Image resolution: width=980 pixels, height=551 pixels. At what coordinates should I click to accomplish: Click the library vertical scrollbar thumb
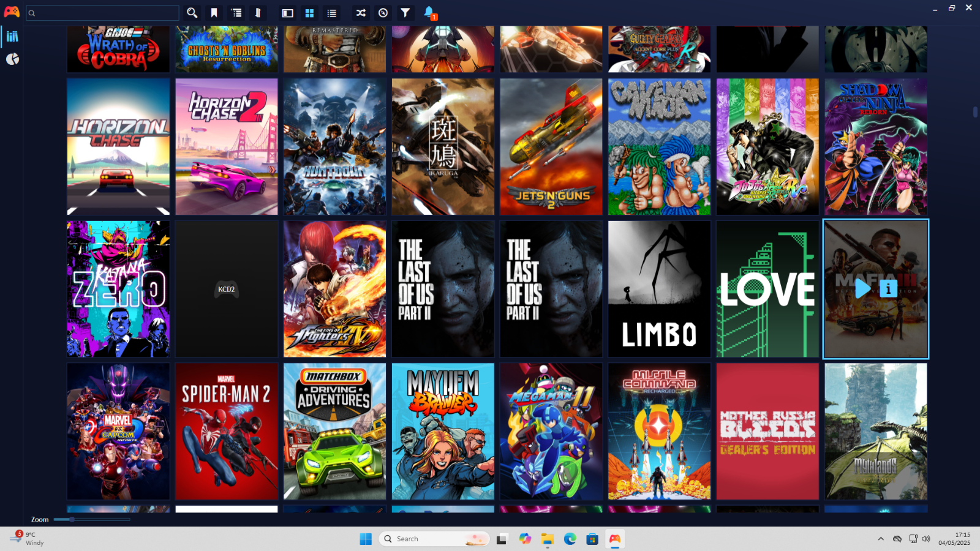click(x=975, y=111)
